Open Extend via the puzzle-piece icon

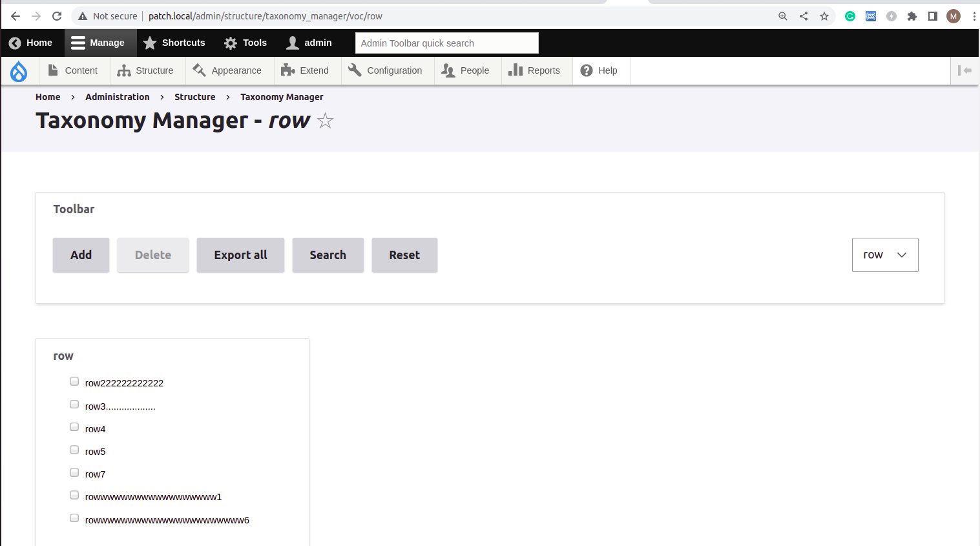(287, 70)
